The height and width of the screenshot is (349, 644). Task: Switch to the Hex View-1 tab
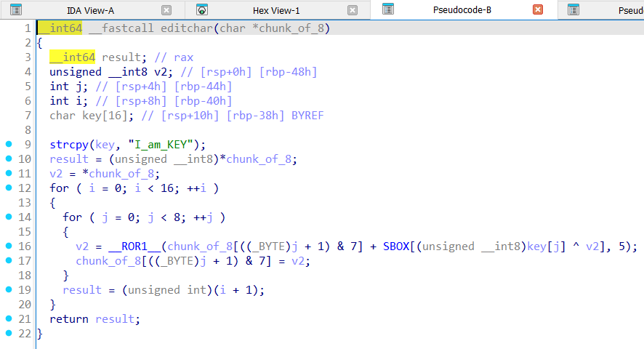tap(276, 10)
